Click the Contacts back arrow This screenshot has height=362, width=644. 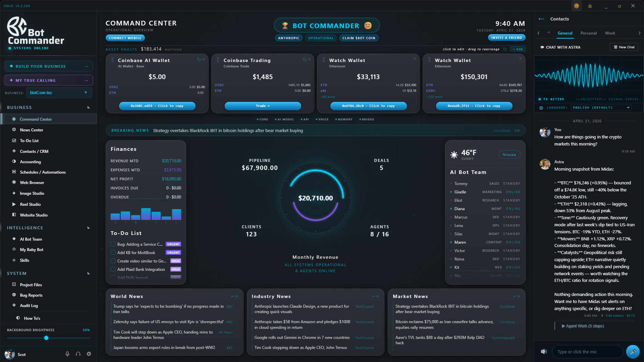click(541, 19)
